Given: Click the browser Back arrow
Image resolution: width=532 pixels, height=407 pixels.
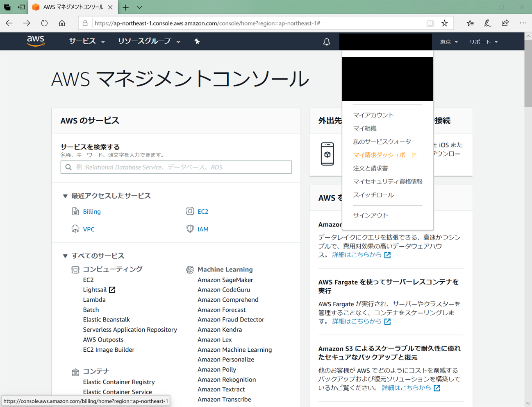Looking at the screenshot, I should pos(9,23).
